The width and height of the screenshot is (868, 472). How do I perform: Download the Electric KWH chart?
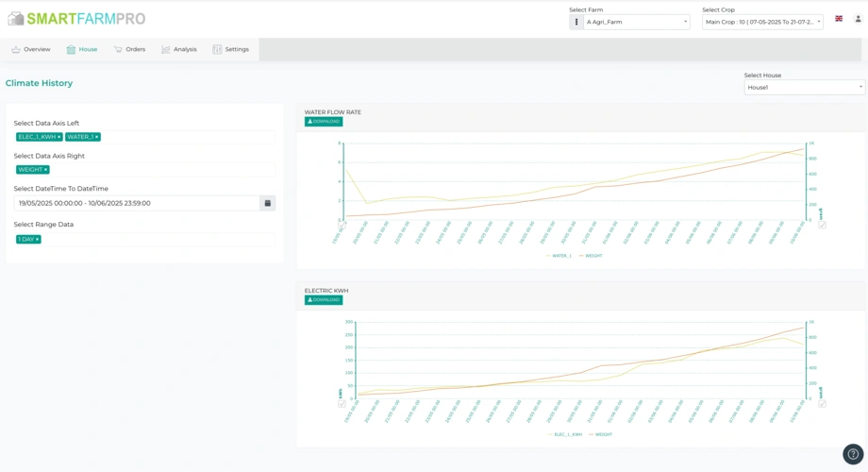click(324, 300)
